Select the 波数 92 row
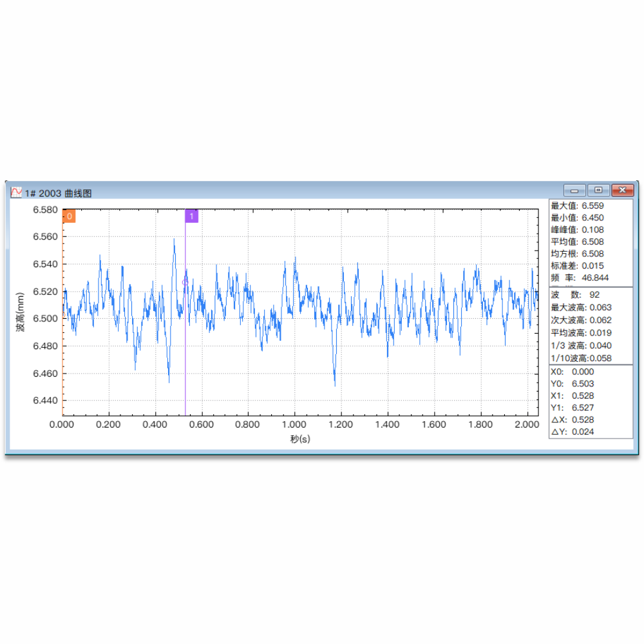 tap(575, 295)
